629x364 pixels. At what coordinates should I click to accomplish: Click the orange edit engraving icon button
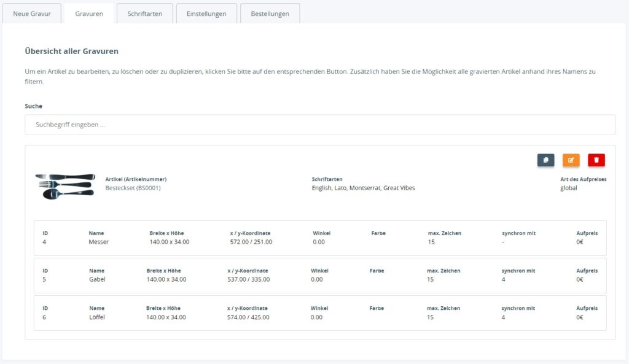coord(571,160)
